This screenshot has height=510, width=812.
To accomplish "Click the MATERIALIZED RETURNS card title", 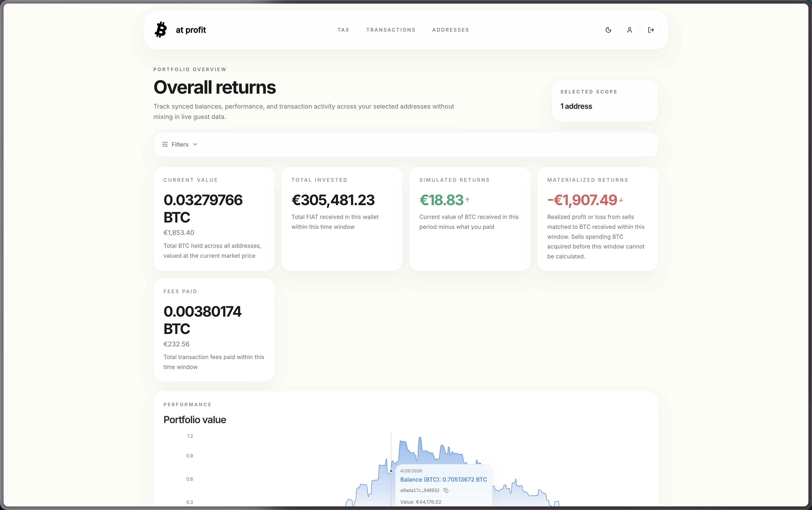I will pyautogui.click(x=588, y=180).
